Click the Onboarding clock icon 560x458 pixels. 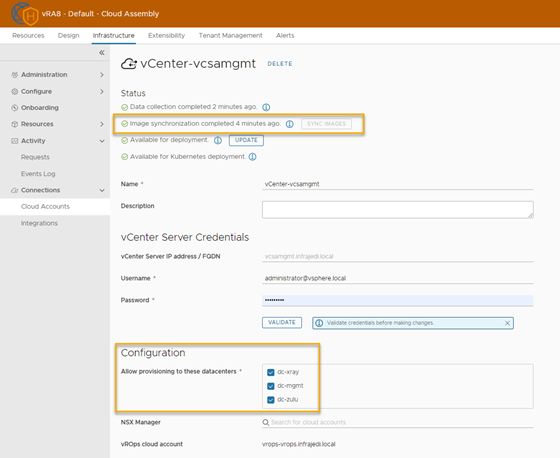pos(14,108)
